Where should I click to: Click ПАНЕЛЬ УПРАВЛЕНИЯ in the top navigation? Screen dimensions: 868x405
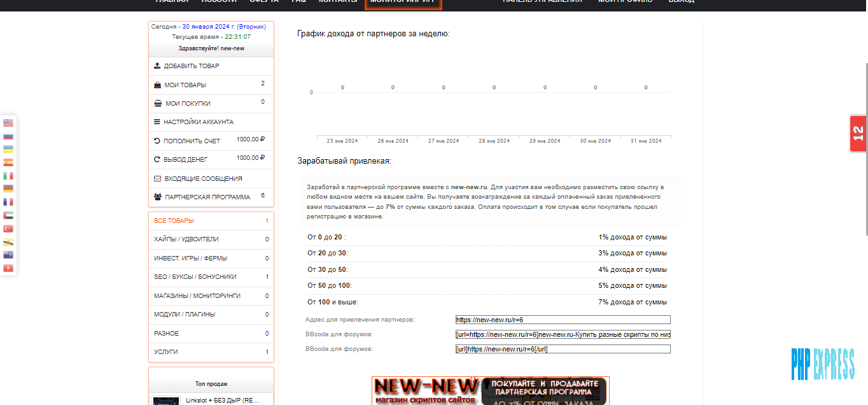click(542, 2)
